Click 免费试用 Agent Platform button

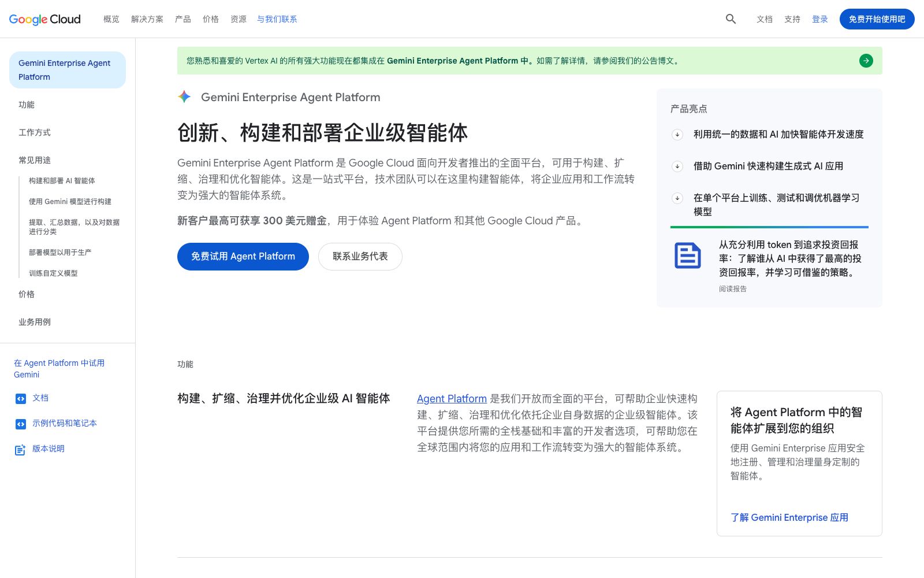(243, 257)
